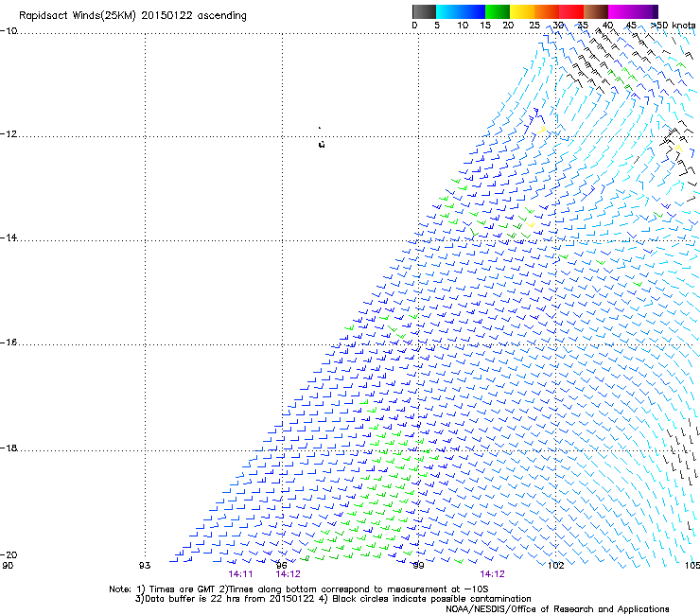
Task: Select the brown 35–40 knots color bar segment
Action: click(x=596, y=11)
